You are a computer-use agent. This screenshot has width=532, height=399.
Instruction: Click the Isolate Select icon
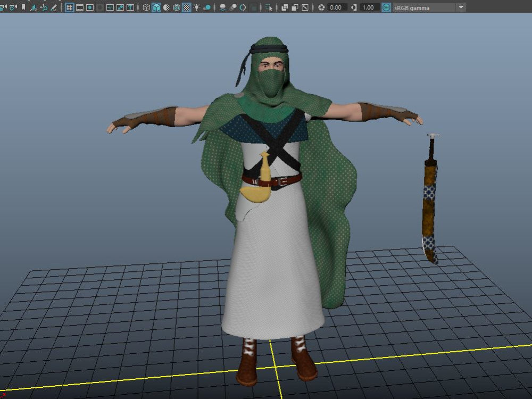pyautogui.click(x=269, y=7)
